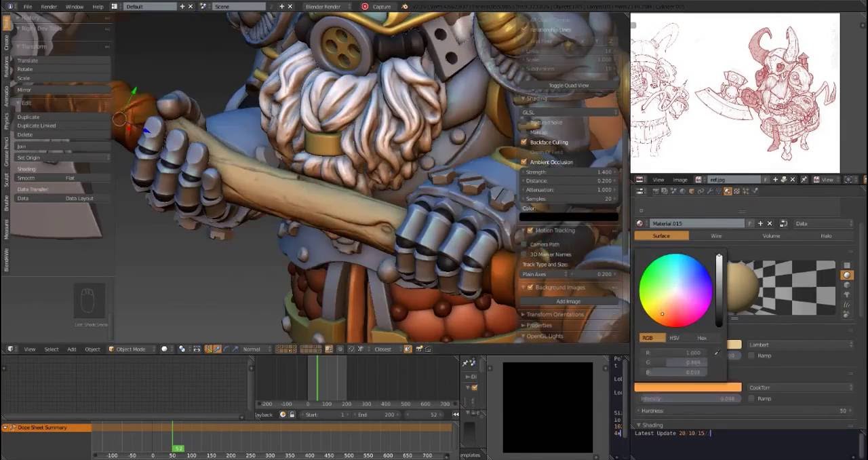Select the Dope Sheet Summary row
This screenshot has height=460, width=868.
point(46,427)
